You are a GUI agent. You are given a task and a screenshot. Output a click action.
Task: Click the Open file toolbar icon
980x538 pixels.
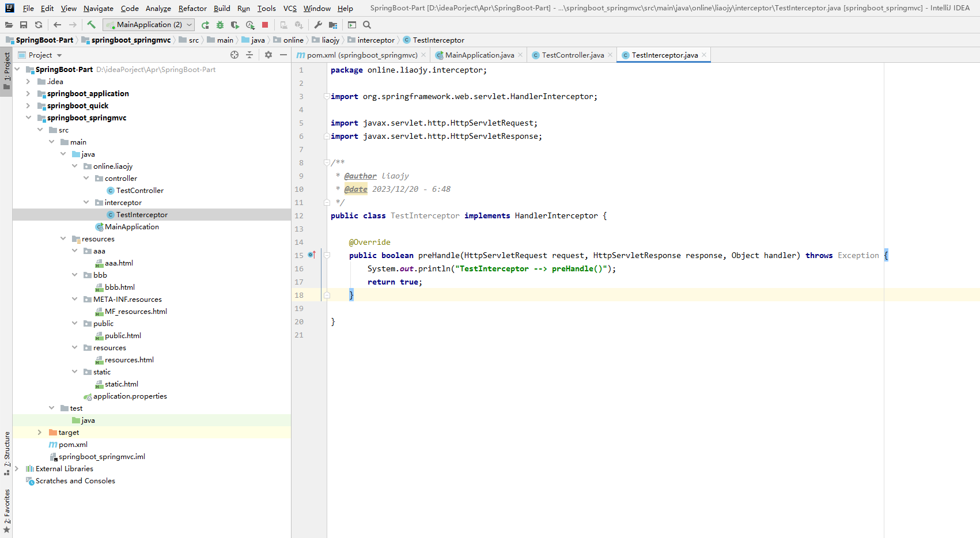coord(9,25)
